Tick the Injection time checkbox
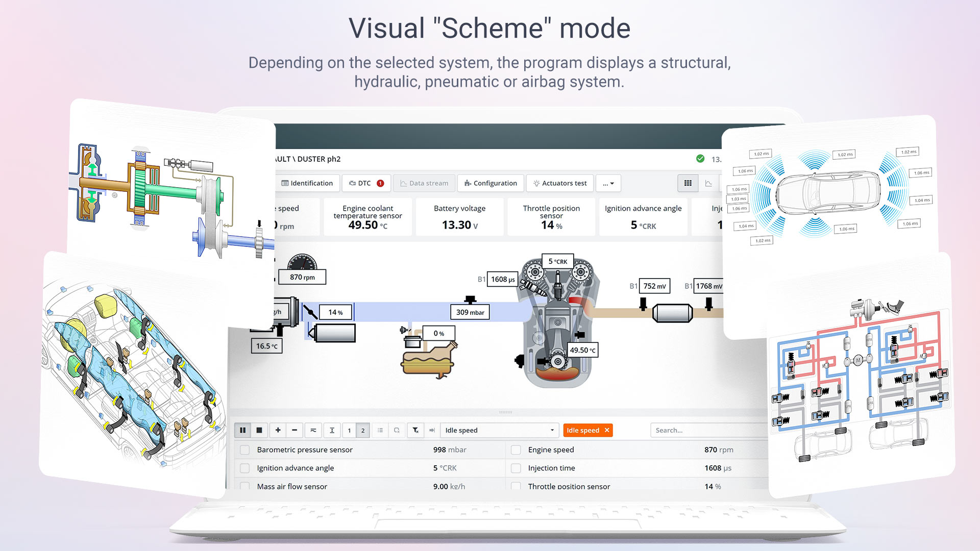 (516, 468)
